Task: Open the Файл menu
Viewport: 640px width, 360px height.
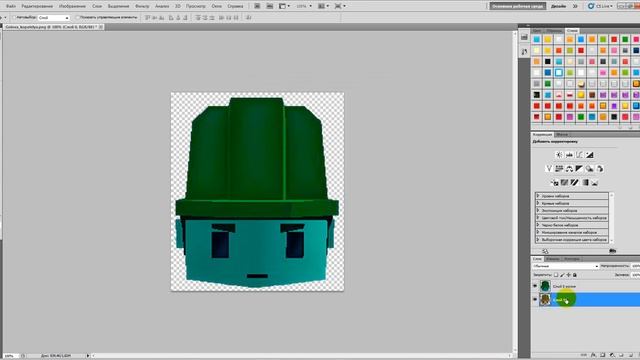Action: 11,6
